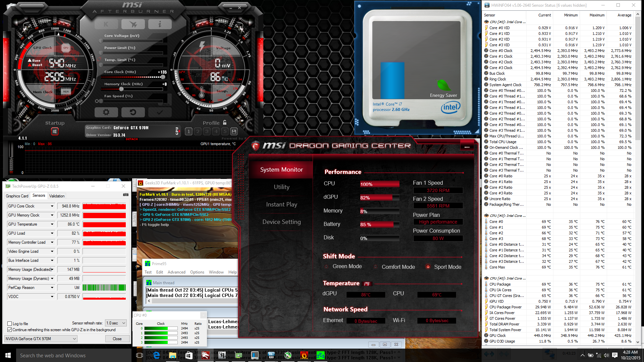Click the Average column header in HWiNFO
This screenshot has width=644, height=362.
(624, 15)
